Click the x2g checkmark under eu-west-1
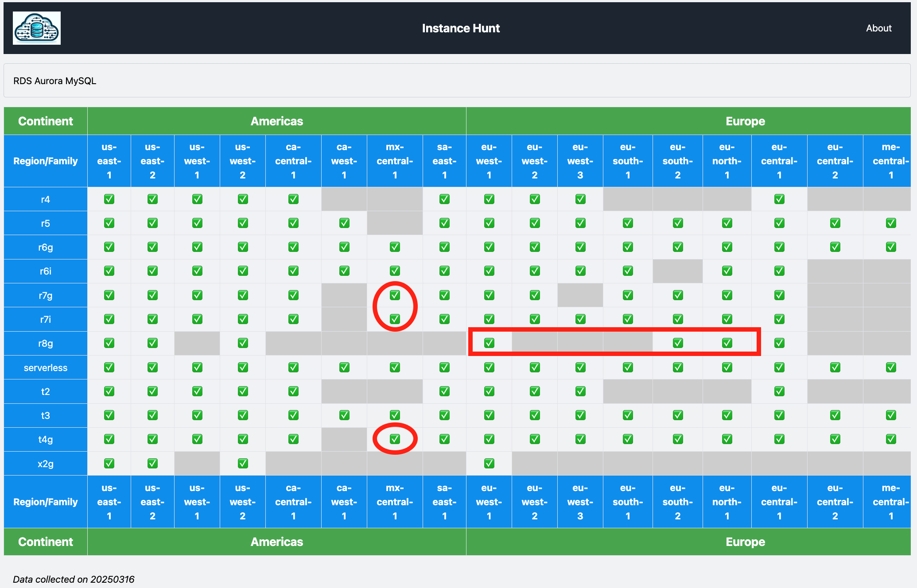The height and width of the screenshot is (588, 917). coord(489,463)
